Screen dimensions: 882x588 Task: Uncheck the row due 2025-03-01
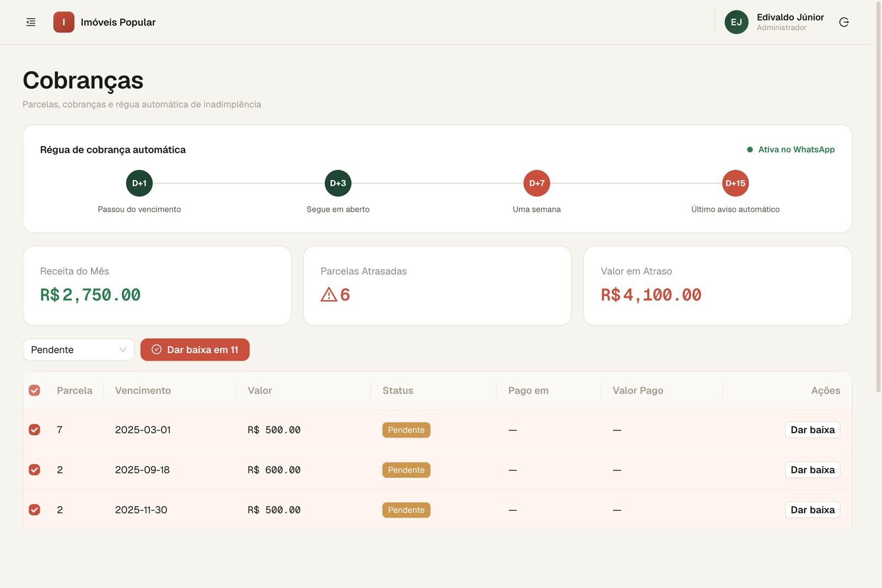[x=34, y=429]
